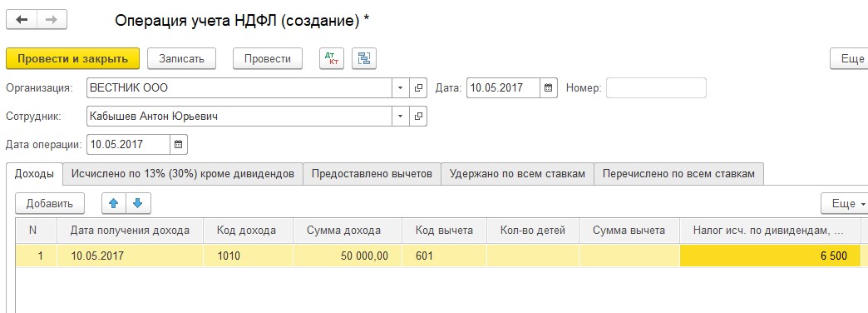Expand the Организация dropdown list

[x=401, y=88]
